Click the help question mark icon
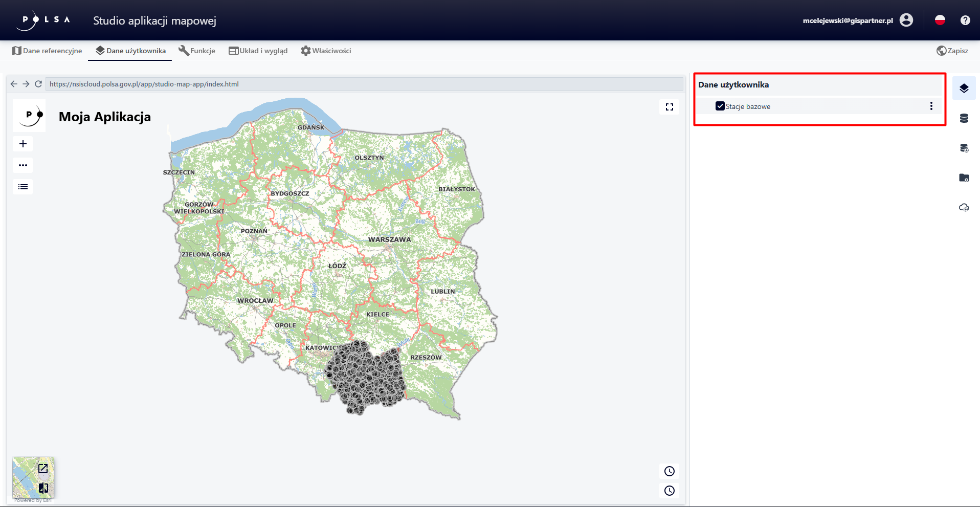The width and height of the screenshot is (980, 507). pos(965,20)
